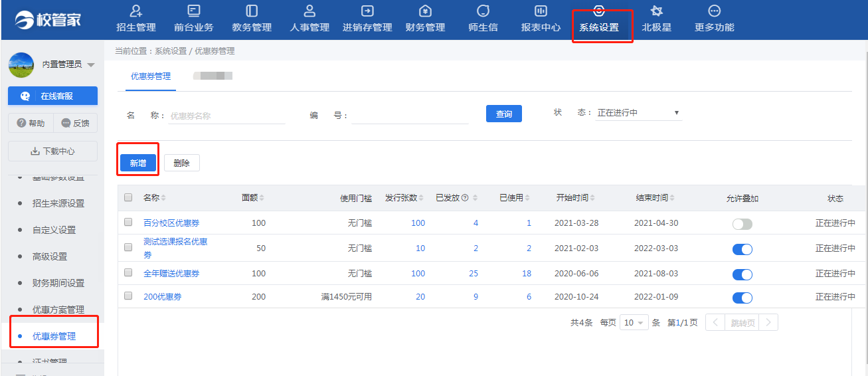This screenshot has height=376, width=868.
Task: Open 自定义设置 in sidebar
Action: [x=54, y=230]
